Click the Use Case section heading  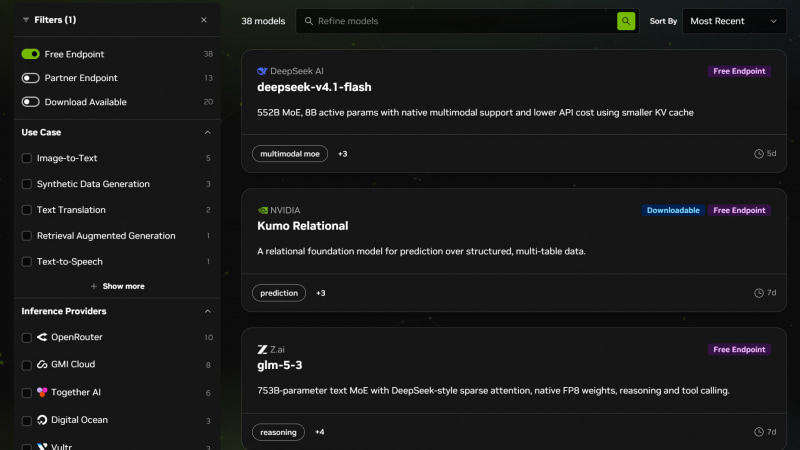[41, 132]
